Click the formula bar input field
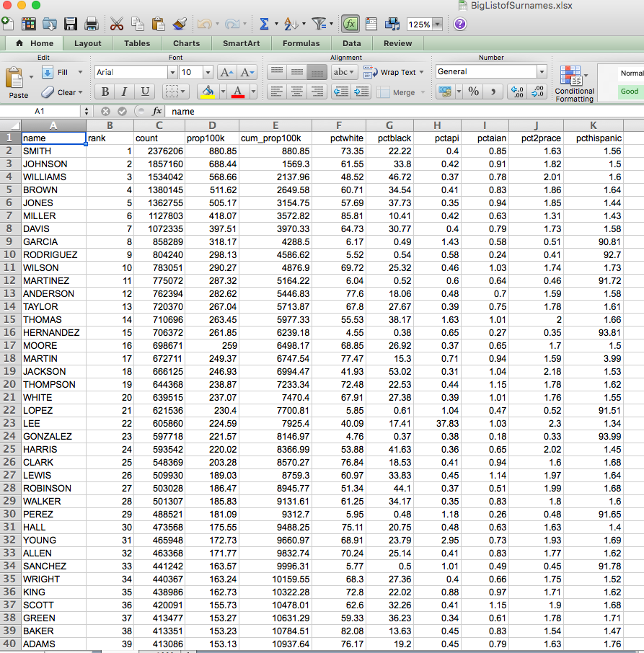 point(404,112)
